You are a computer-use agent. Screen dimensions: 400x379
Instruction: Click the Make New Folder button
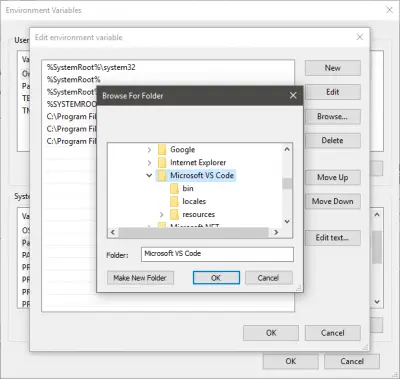point(140,278)
